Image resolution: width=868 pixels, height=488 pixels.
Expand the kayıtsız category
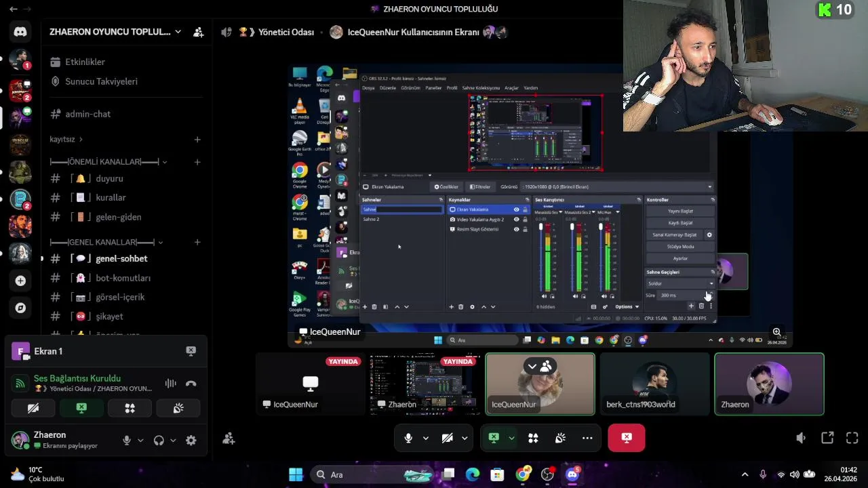point(66,140)
